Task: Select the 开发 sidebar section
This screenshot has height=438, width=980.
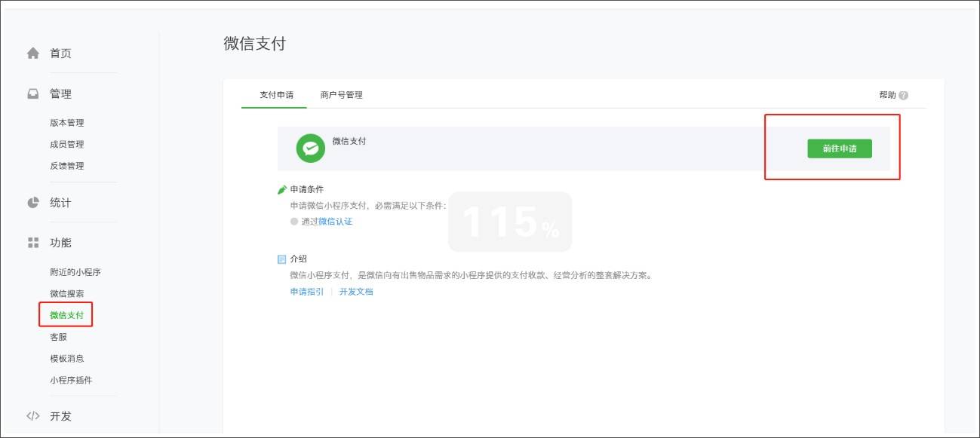Action: pyautogui.click(x=60, y=416)
